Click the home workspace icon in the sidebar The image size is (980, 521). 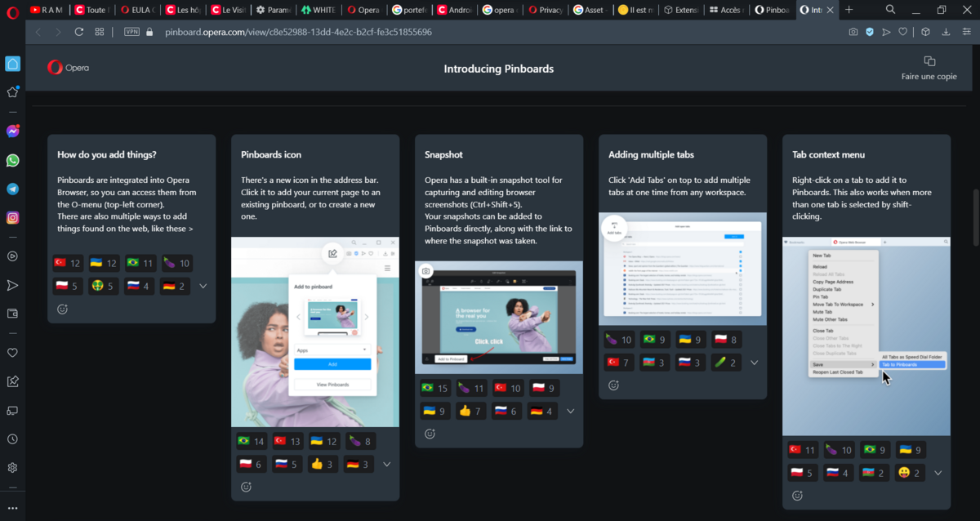pos(12,64)
